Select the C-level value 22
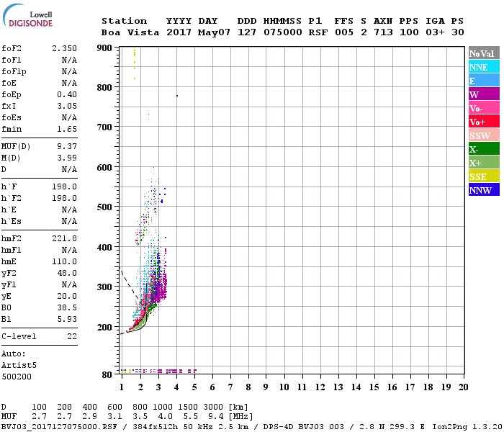The image size is (504, 432). coord(72,336)
